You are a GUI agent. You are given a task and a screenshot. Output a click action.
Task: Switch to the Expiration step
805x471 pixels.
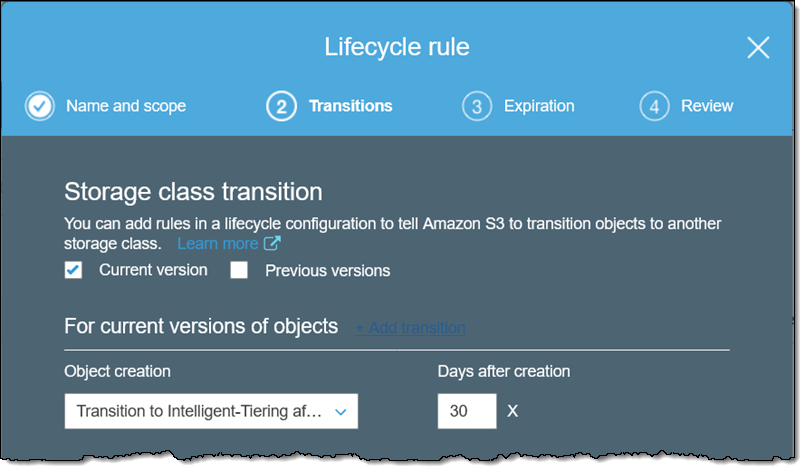click(x=539, y=106)
